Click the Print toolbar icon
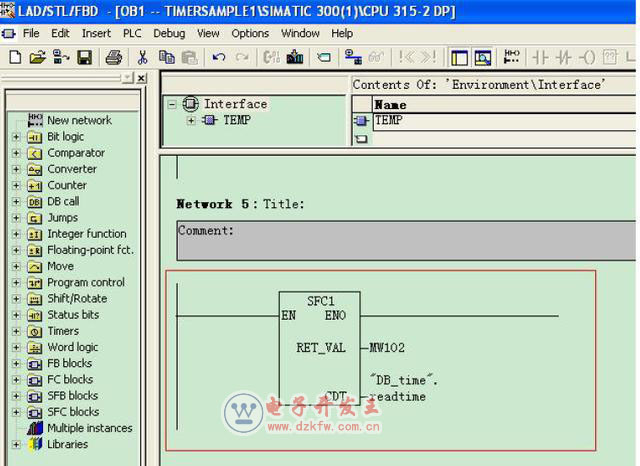The image size is (640, 466). click(x=113, y=58)
